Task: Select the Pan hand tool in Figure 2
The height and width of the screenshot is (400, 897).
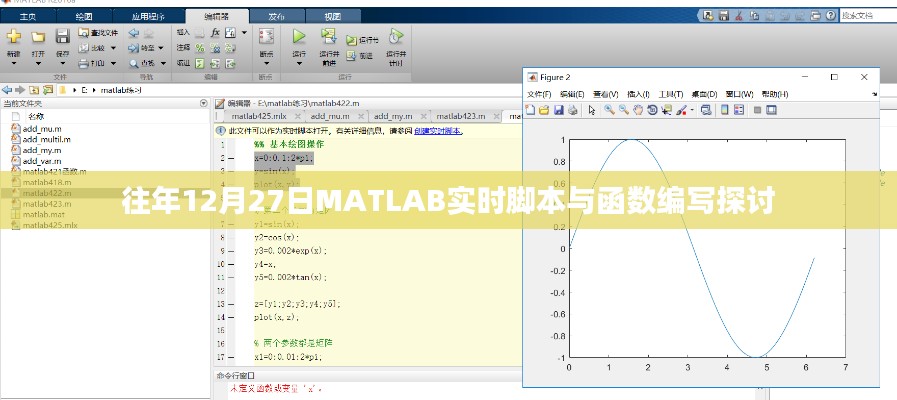Action: (x=637, y=110)
